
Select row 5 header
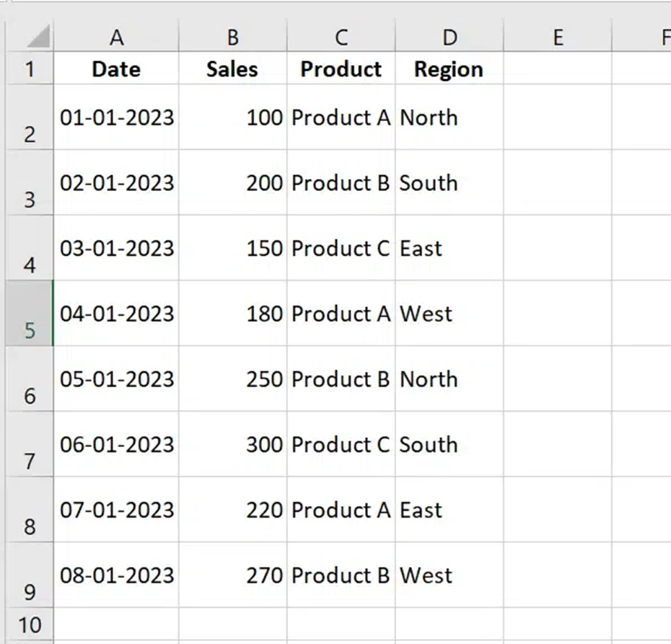coord(30,313)
